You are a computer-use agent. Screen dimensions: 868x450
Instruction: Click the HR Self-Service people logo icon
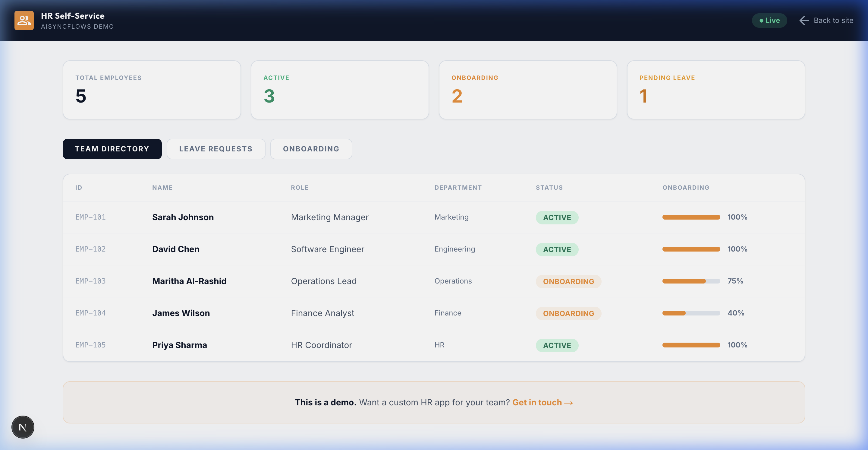click(x=24, y=20)
